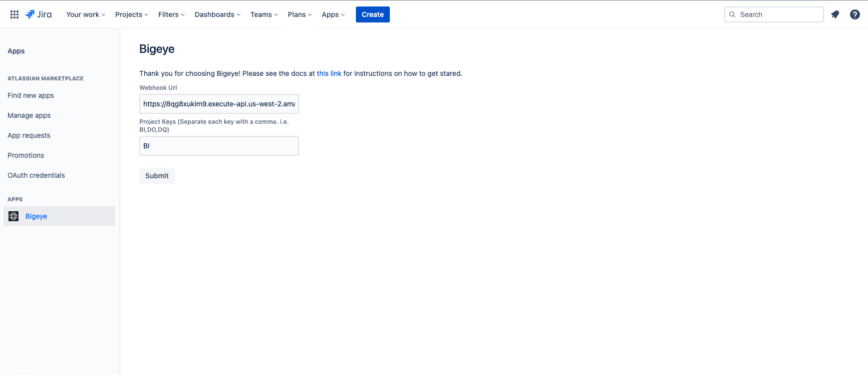868x375 pixels.
Task: Select Bigeye in the Apps sidebar
Action: 59,216
